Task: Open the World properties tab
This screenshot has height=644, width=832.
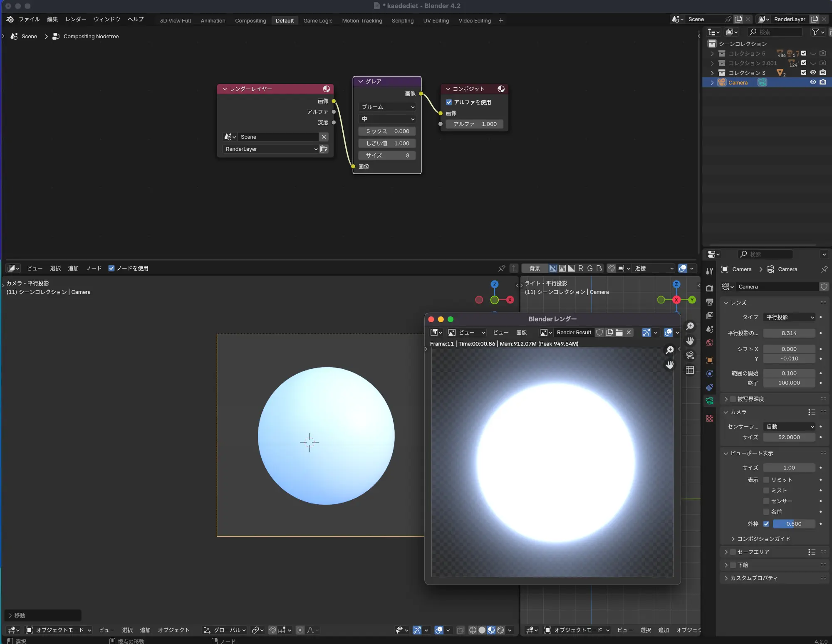Action: pos(710,343)
